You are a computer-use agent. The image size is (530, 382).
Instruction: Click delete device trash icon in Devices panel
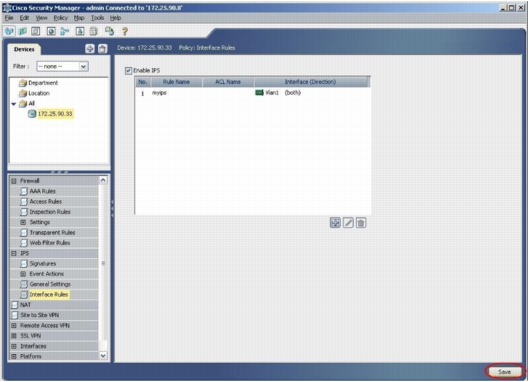click(102, 49)
